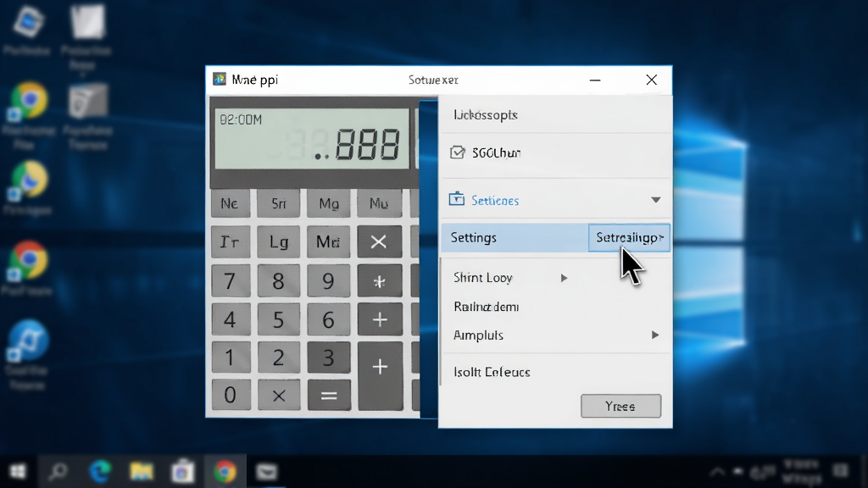Tap the dark number 3 key

(x=329, y=358)
